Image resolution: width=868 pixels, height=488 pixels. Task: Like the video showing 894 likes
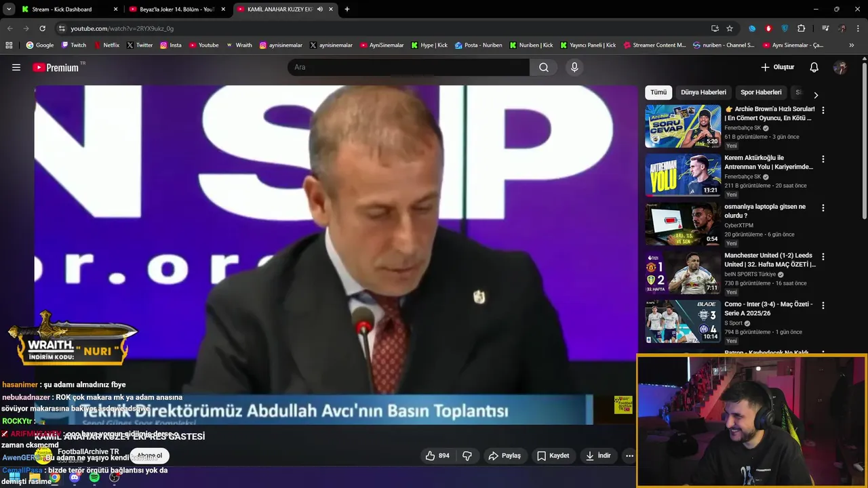click(437, 455)
